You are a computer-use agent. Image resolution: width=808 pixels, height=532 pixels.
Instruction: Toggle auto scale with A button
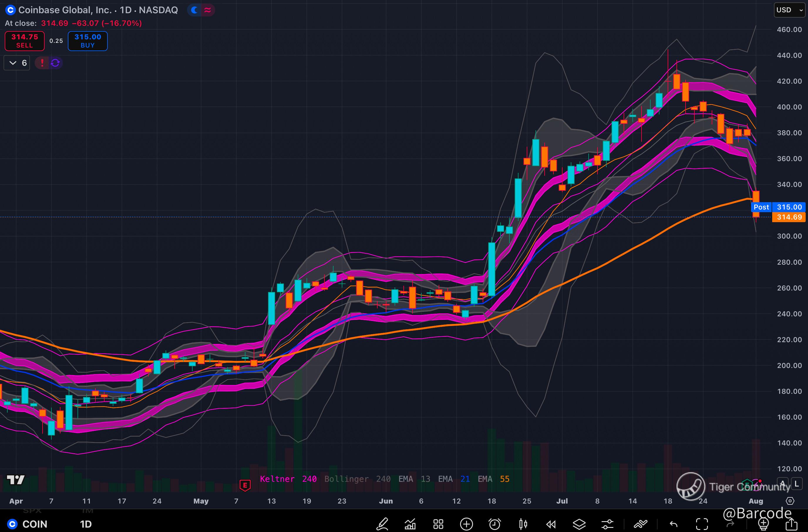(783, 484)
